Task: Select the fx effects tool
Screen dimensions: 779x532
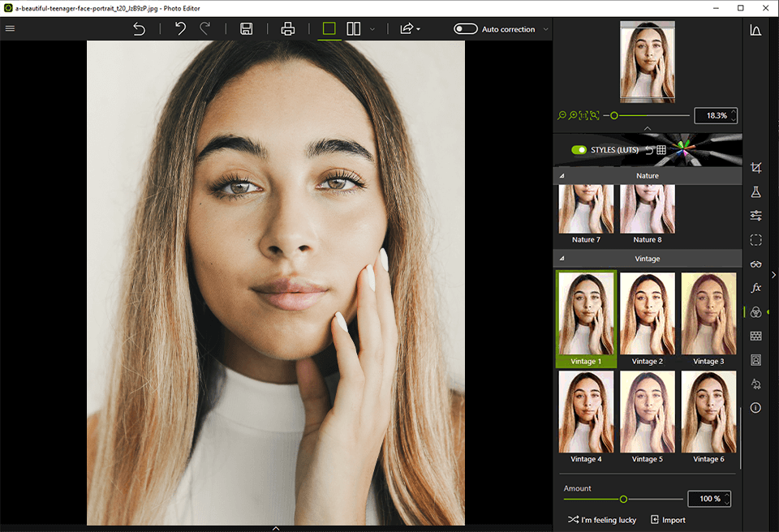Action: 755,288
